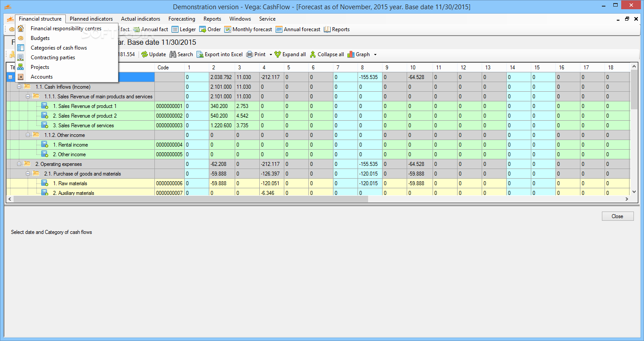Click the value 1.220.600 cell

point(222,126)
